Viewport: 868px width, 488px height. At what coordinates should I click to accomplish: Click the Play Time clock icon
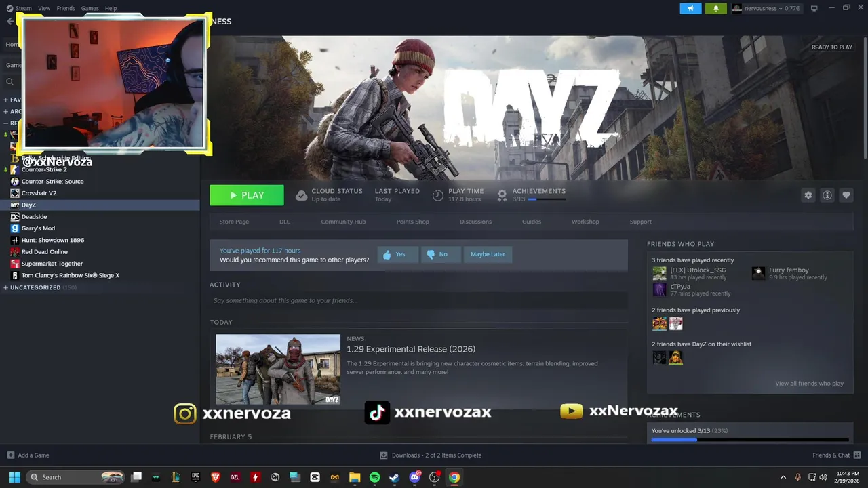pos(438,196)
